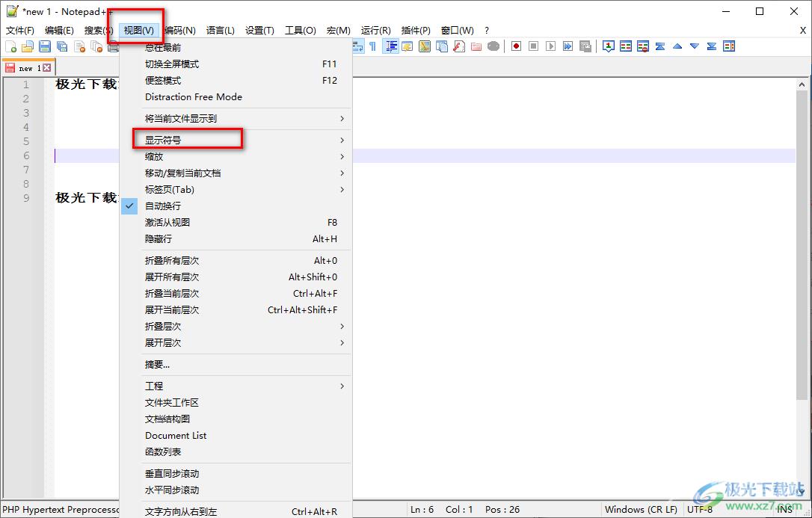Click the Close document toolbar icon

(79, 46)
